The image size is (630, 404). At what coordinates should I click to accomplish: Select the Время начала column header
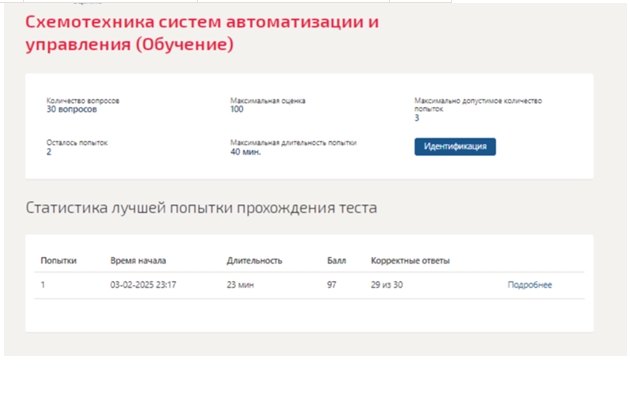point(138,261)
